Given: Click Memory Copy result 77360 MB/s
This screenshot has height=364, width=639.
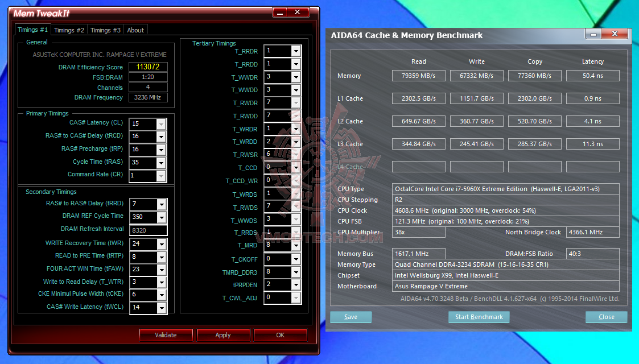Looking at the screenshot, I should (x=535, y=76).
